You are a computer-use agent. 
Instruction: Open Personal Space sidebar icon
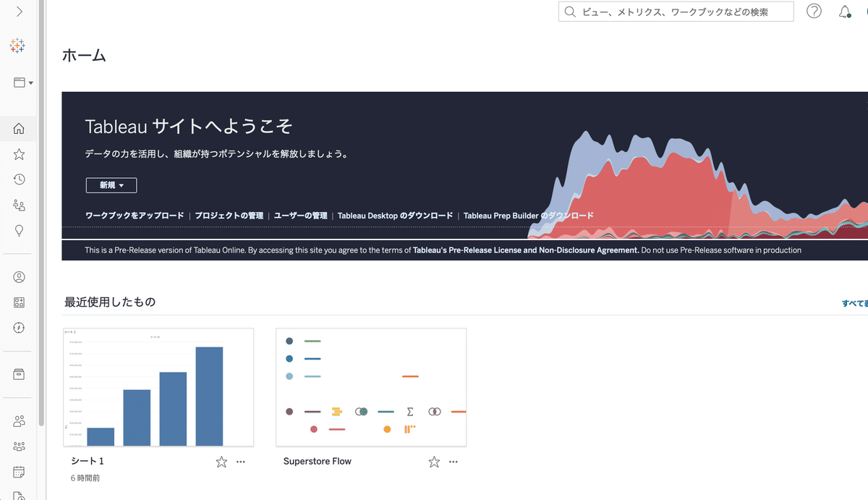click(20, 277)
